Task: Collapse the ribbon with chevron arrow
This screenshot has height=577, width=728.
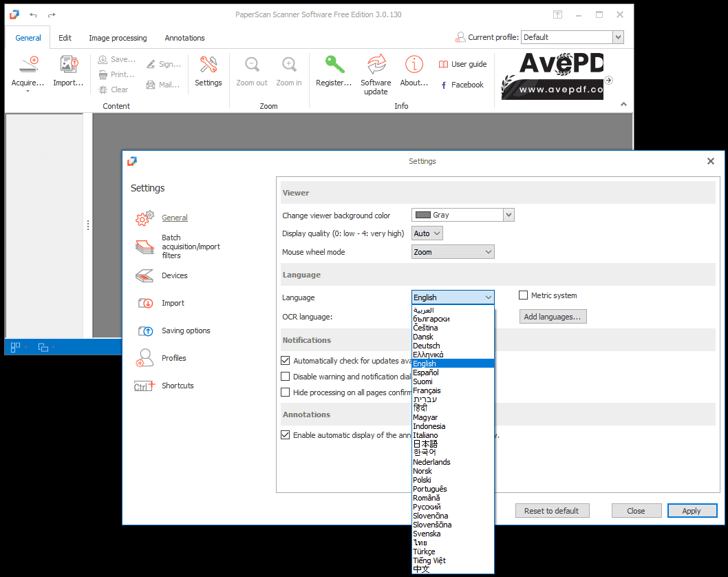Action: click(x=623, y=104)
